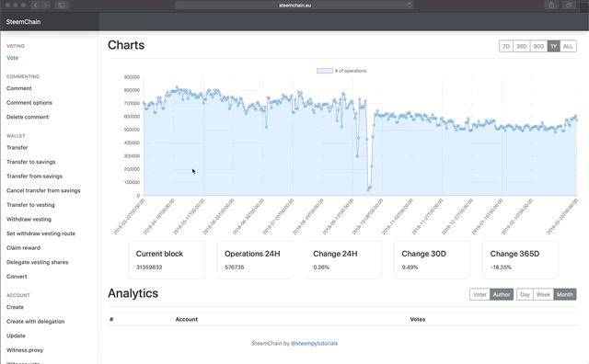
Task: Open Claim reward in sidebar
Action: (23, 247)
